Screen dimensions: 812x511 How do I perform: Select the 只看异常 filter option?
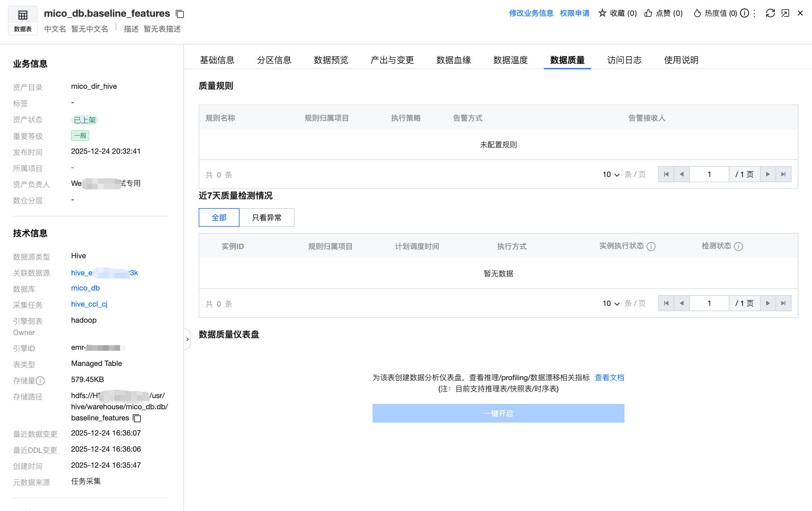(x=266, y=217)
